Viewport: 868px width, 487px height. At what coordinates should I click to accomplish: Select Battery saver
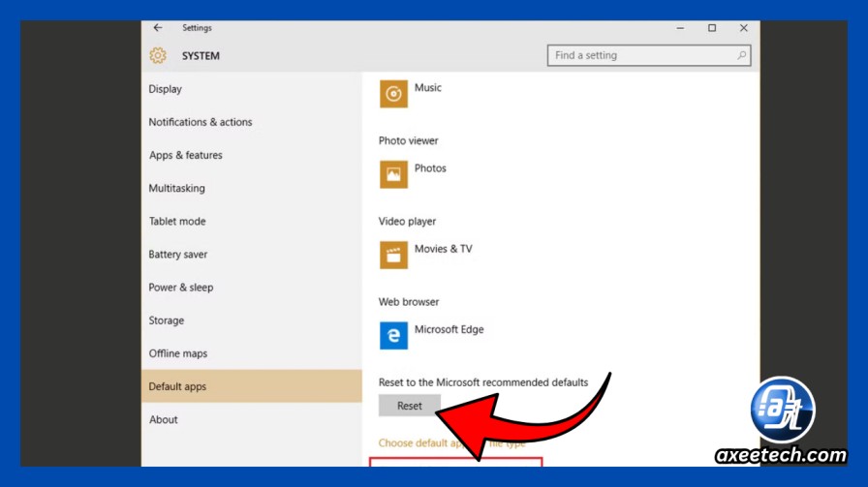(177, 255)
